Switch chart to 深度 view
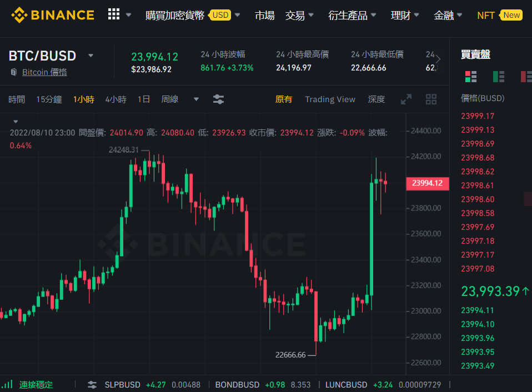Screen dimensions: 532x392 377,99
